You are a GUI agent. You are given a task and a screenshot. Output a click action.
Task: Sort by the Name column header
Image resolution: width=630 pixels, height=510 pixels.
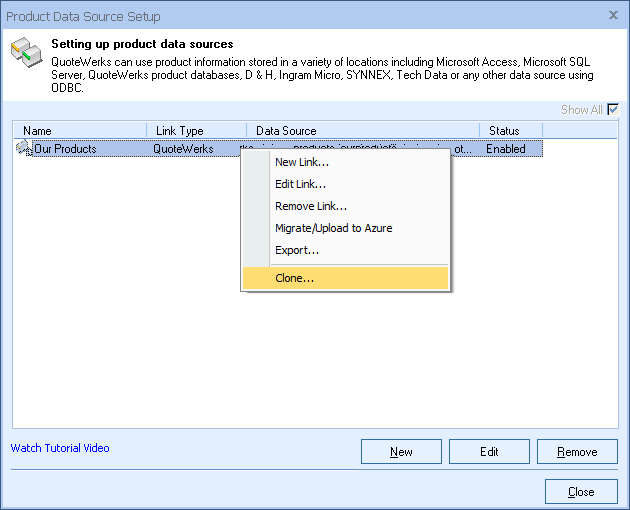80,131
